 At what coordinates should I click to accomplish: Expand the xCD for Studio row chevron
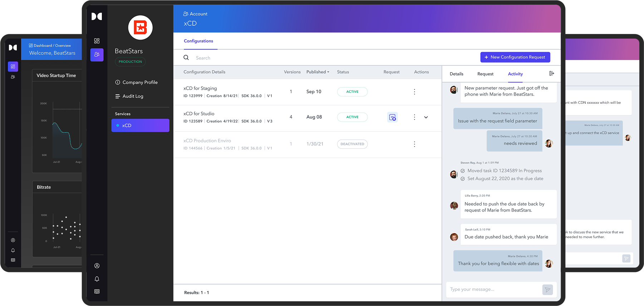coord(426,117)
